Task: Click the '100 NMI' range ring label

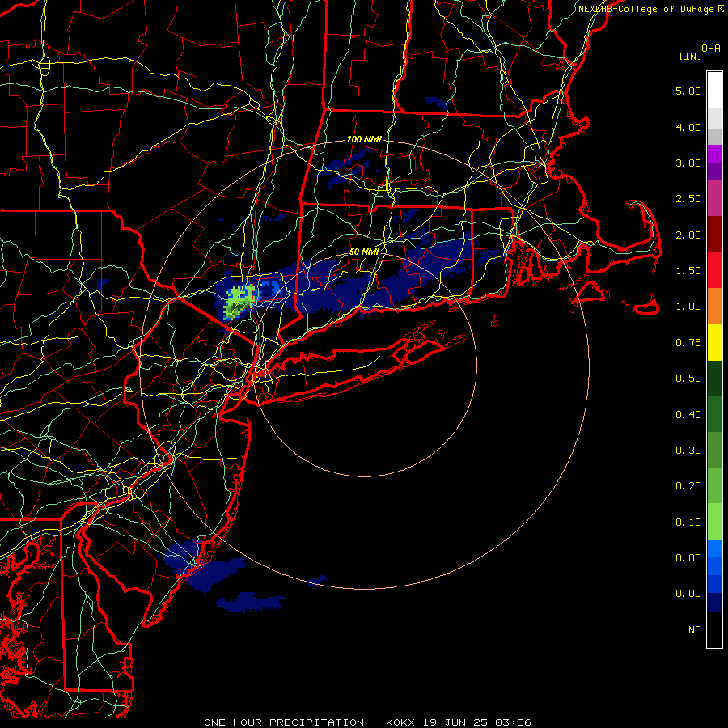Action: (x=364, y=139)
